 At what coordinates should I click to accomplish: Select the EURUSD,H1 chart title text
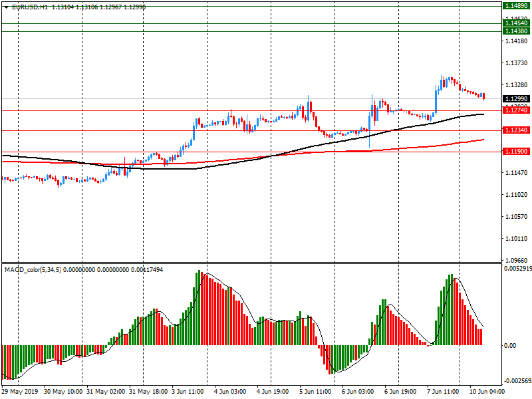[30, 7]
